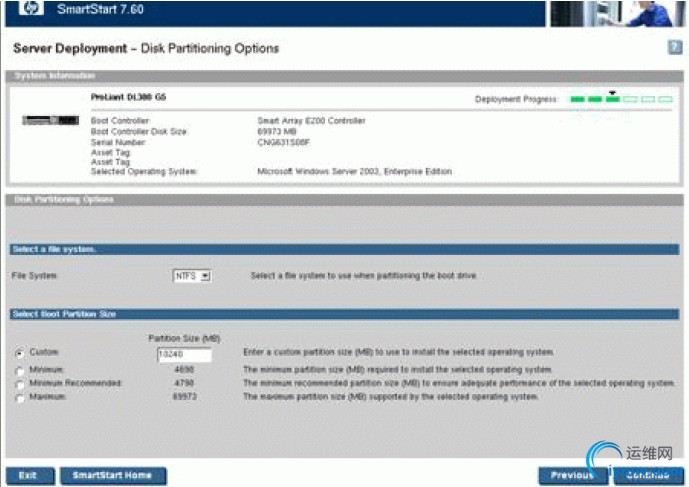Select the Minimum Recommended radio button
689x487 pixels.
pos(19,384)
